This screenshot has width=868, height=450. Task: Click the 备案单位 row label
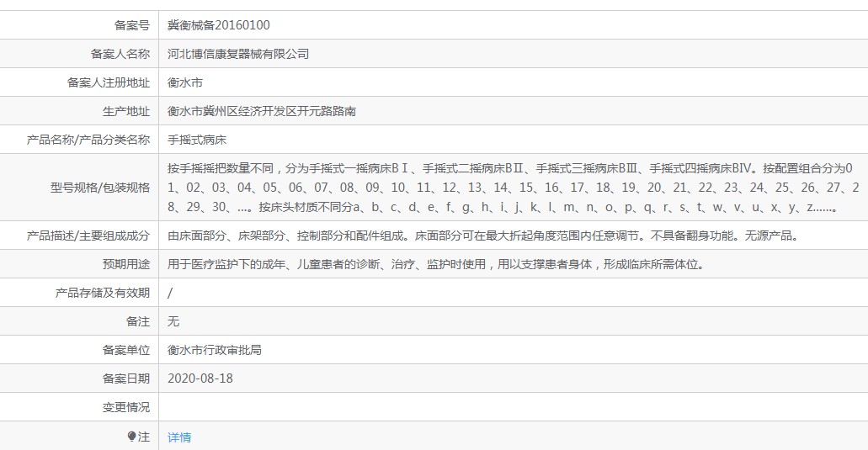126,350
